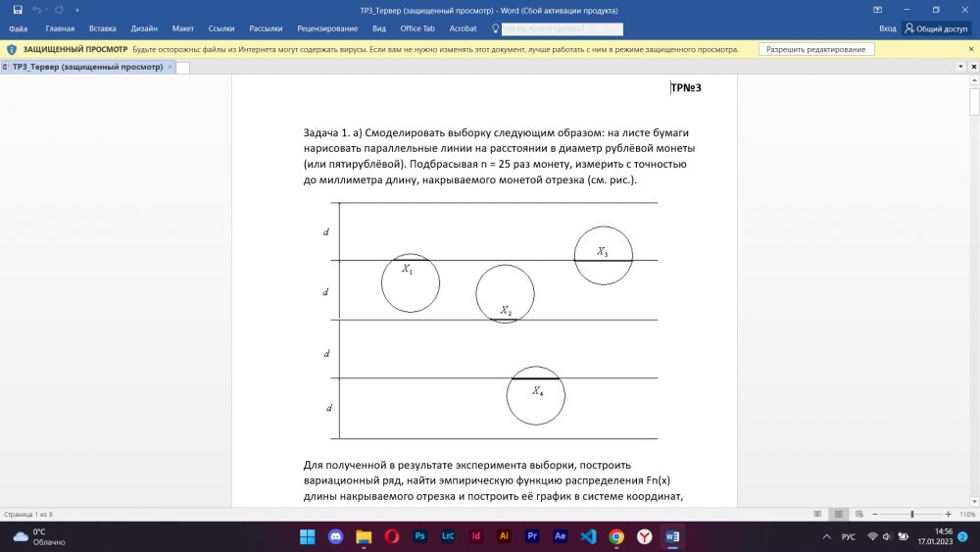Open the Office Tab ribbon tab
The height and width of the screenshot is (552, 980).
click(417, 28)
